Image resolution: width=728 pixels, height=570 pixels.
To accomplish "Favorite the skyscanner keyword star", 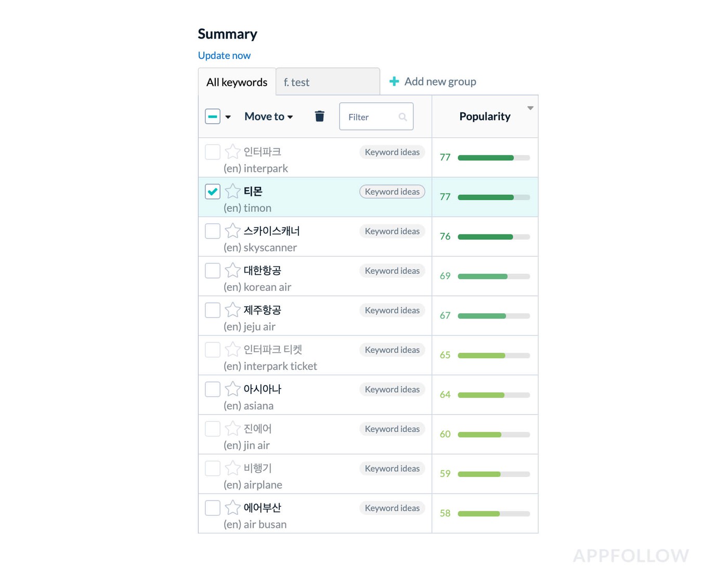I will point(232,231).
